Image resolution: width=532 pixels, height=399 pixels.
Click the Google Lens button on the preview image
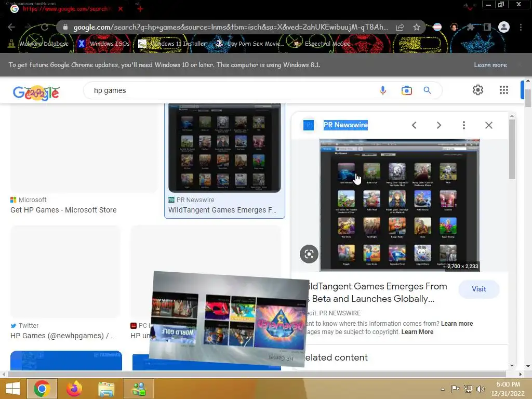point(309,254)
